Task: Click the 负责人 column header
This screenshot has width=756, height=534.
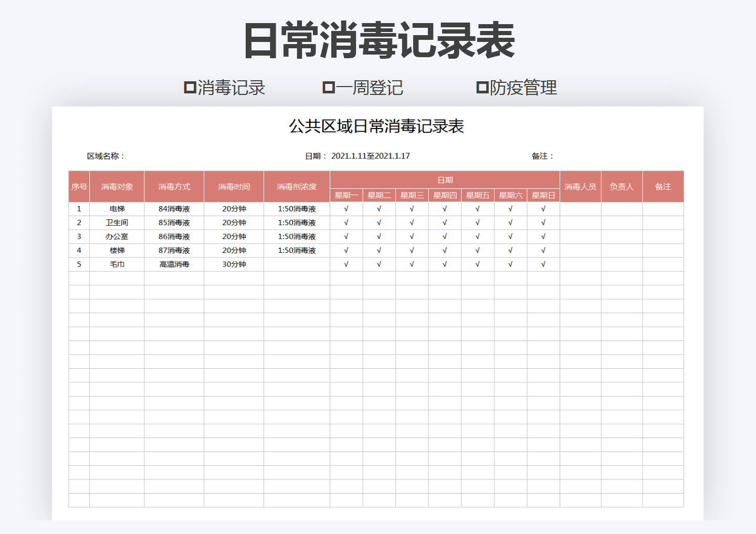Action: click(x=622, y=186)
